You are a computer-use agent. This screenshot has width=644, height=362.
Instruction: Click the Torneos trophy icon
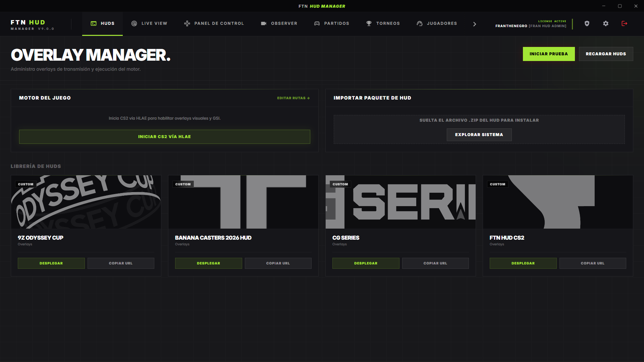(369, 23)
